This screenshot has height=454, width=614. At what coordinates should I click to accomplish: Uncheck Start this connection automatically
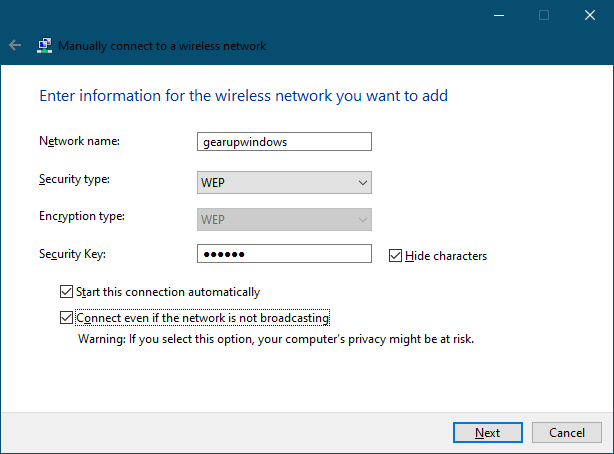(x=67, y=292)
